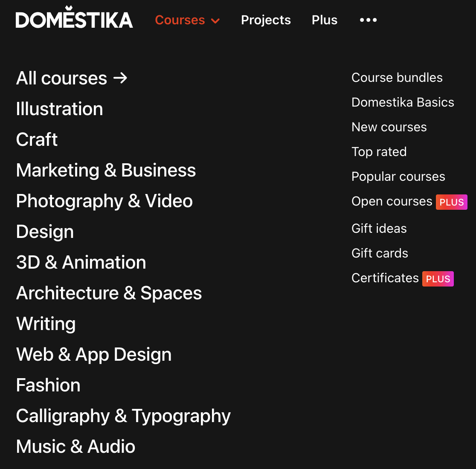The width and height of the screenshot is (476, 469).
Task: Open Marketing & Business category
Action: click(106, 170)
